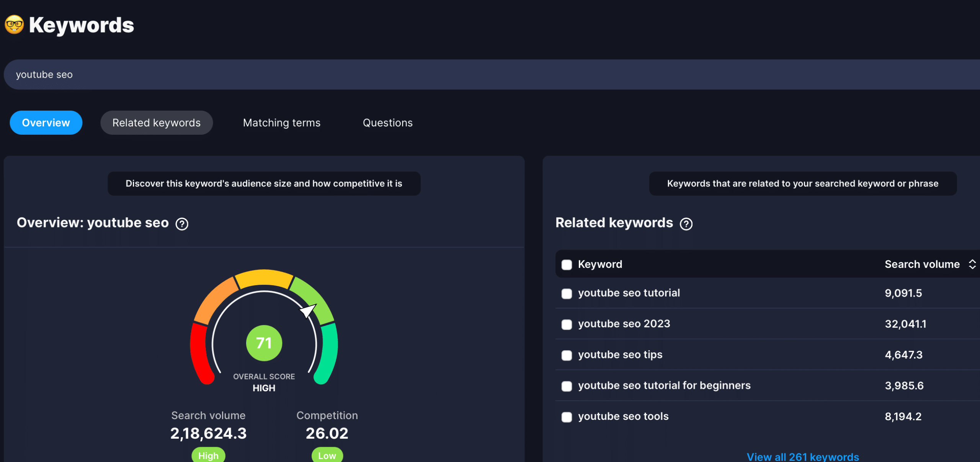Click into the youtube seo search field

click(x=492, y=74)
